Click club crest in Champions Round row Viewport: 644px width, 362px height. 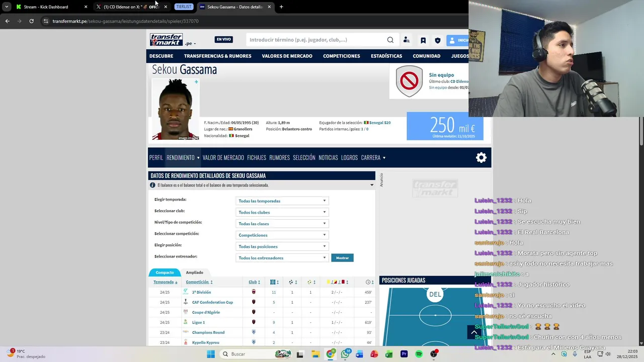pyautogui.click(x=254, y=332)
